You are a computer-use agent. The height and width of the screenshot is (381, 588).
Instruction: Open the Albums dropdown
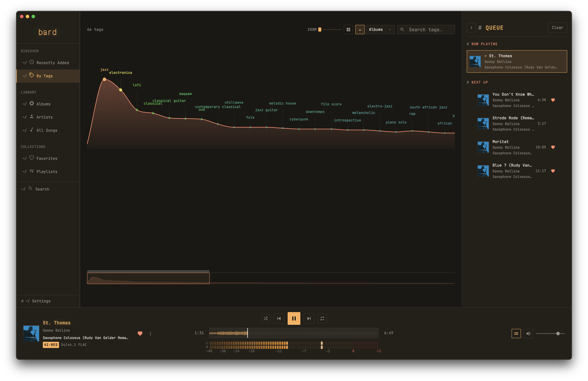380,30
